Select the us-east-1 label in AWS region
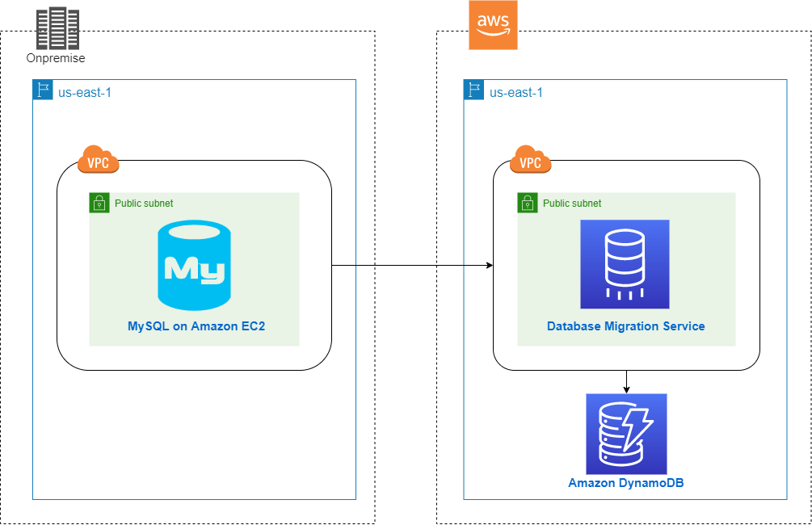The width and height of the screenshot is (812, 525). pos(516,92)
